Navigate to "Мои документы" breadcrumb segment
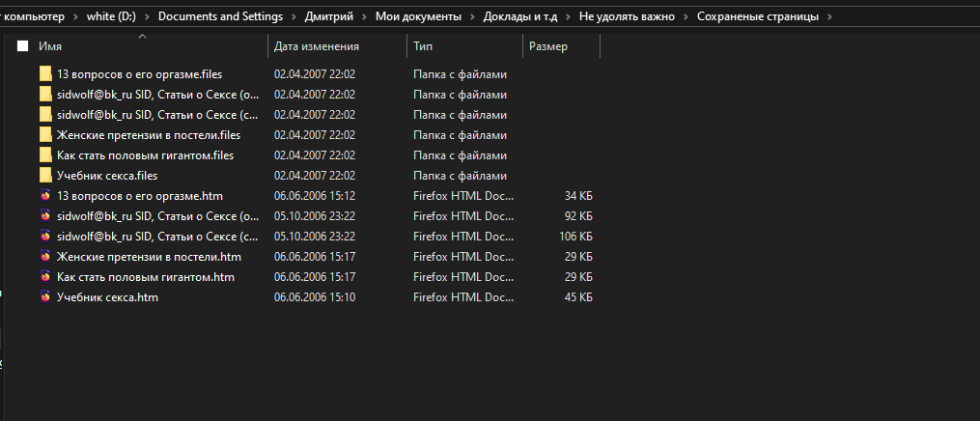Viewport: 980px width, 421px height. point(413,17)
